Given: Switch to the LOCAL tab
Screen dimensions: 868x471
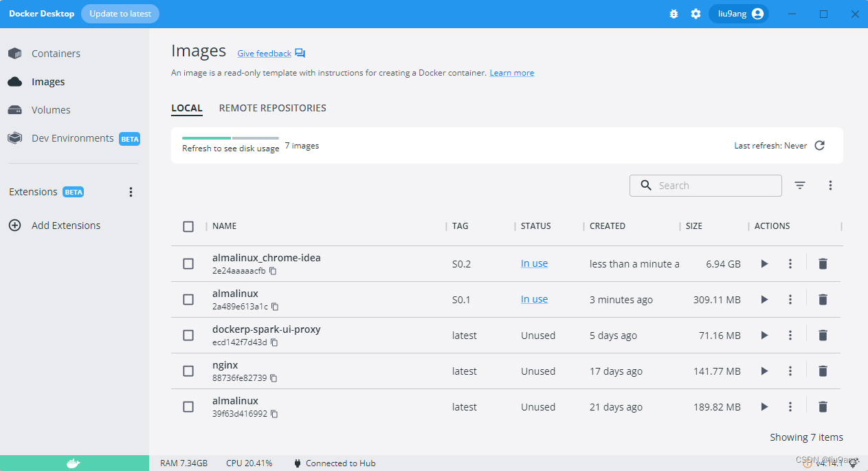Looking at the screenshot, I should coord(187,108).
